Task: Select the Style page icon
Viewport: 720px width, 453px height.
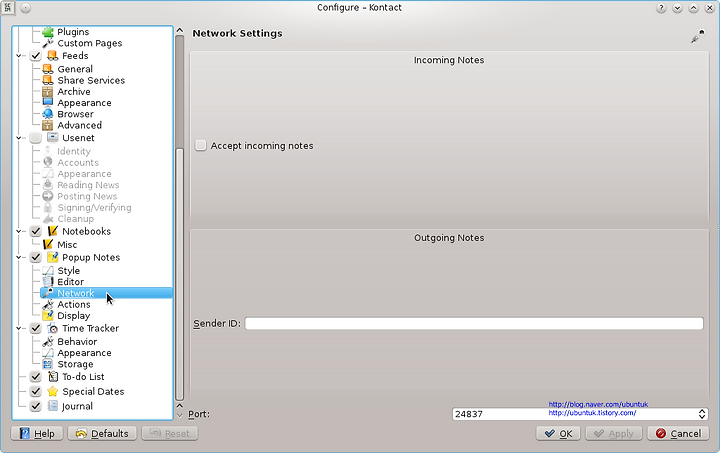Action: tap(48, 271)
